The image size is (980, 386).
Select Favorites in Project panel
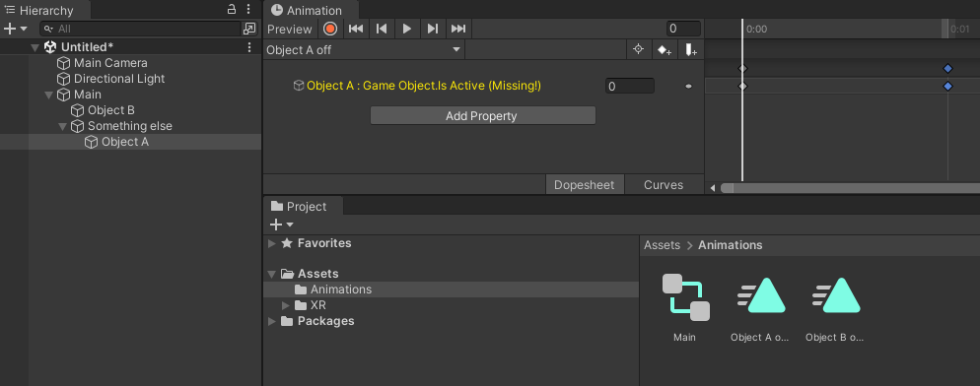(324, 243)
